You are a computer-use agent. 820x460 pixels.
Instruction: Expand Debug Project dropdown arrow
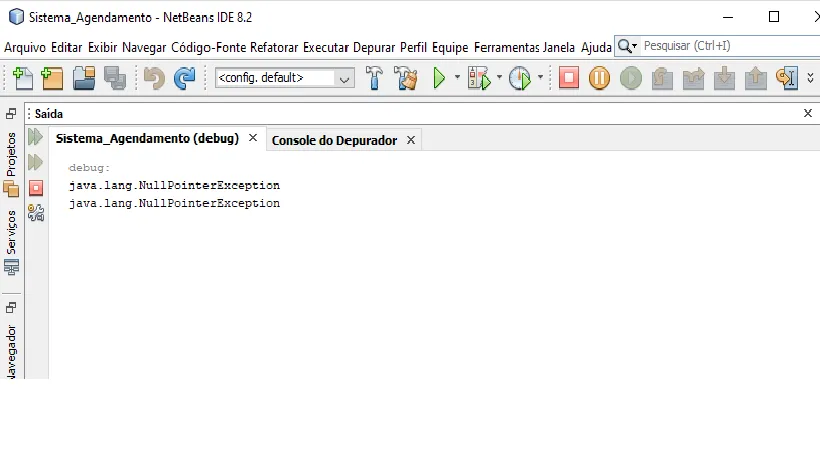(x=499, y=77)
